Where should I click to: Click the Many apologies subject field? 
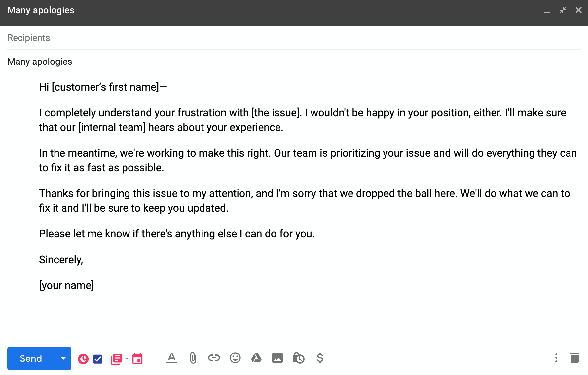click(294, 62)
